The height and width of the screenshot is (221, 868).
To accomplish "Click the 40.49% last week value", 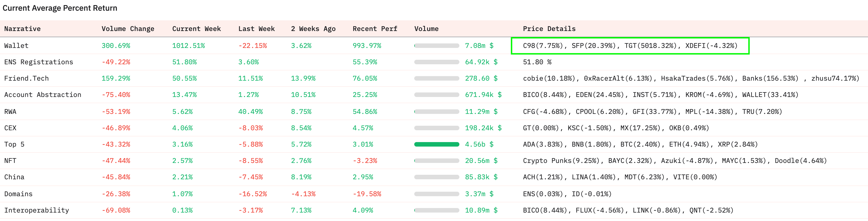I will tap(250, 112).
